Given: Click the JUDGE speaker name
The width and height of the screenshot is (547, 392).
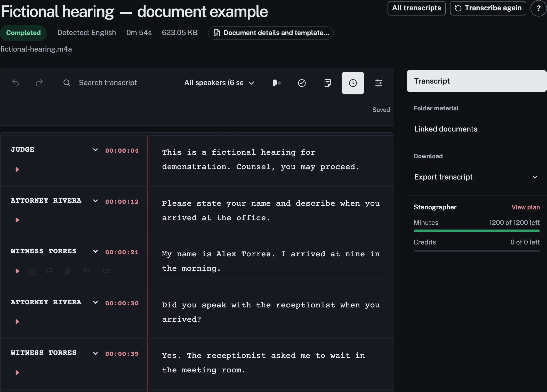Looking at the screenshot, I should click(x=22, y=149).
